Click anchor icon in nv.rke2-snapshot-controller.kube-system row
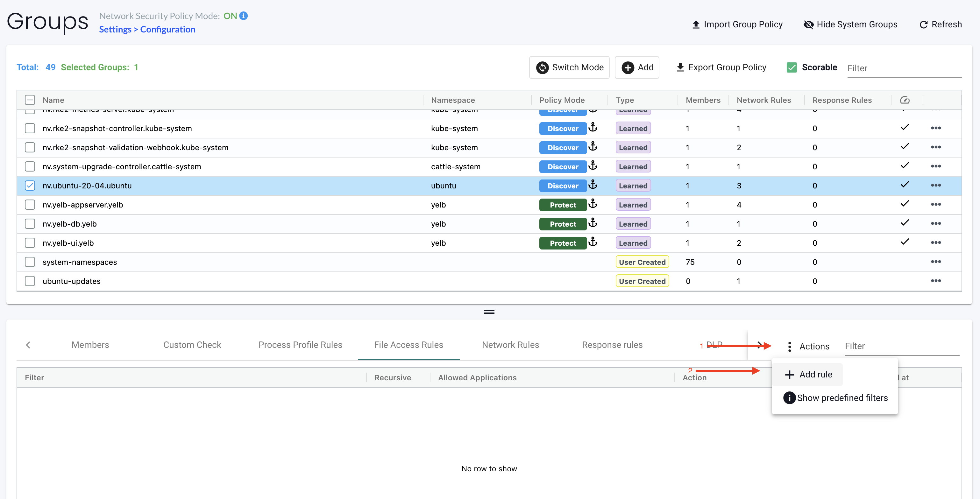This screenshot has width=980, height=499. point(593,127)
